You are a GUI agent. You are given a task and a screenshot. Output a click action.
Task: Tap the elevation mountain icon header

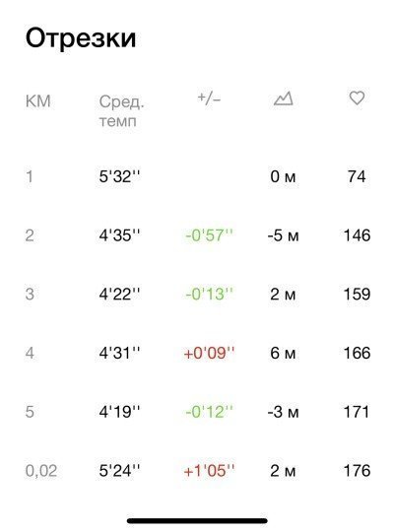283,99
